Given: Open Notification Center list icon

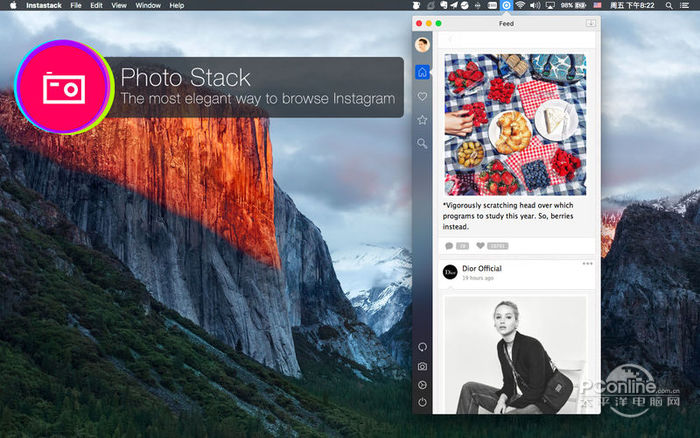Looking at the screenshot, I should [684, 5].
